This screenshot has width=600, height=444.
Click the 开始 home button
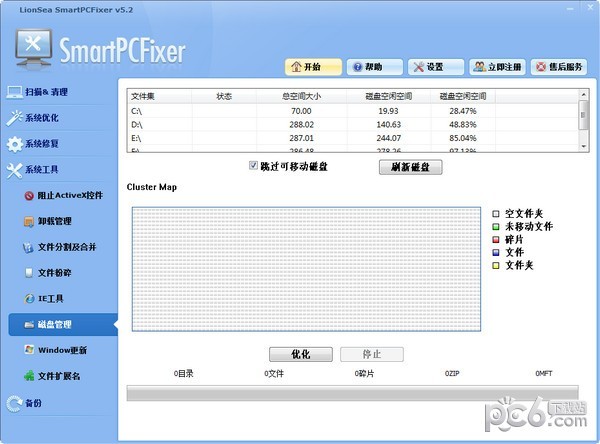313,67
